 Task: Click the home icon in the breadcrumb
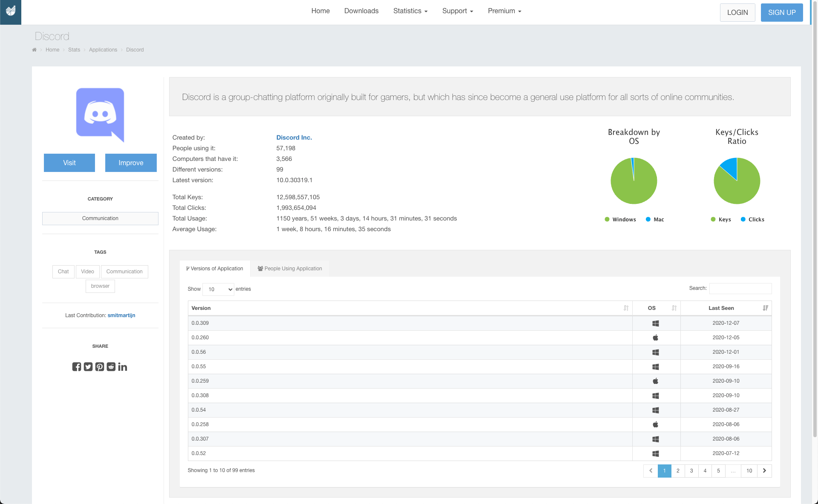[34, 50]
